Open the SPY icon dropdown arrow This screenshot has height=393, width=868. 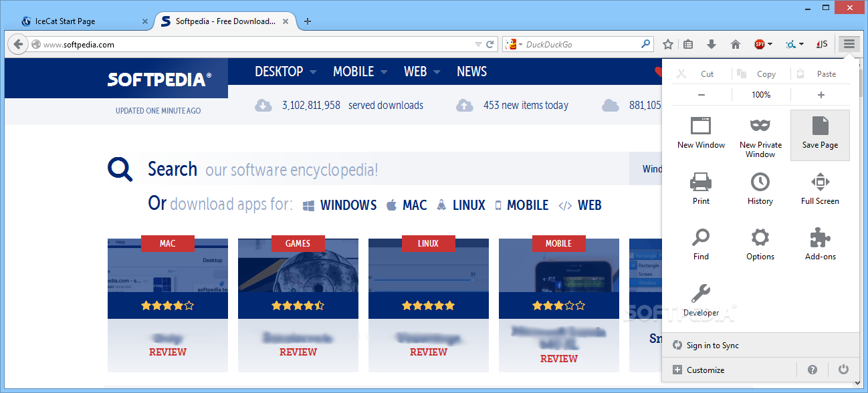770,44
